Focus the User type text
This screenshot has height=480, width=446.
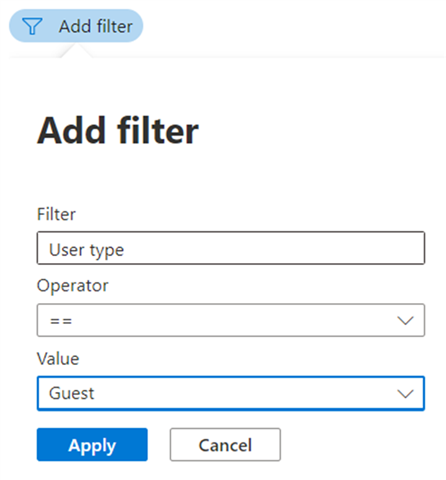pos(87,250)
